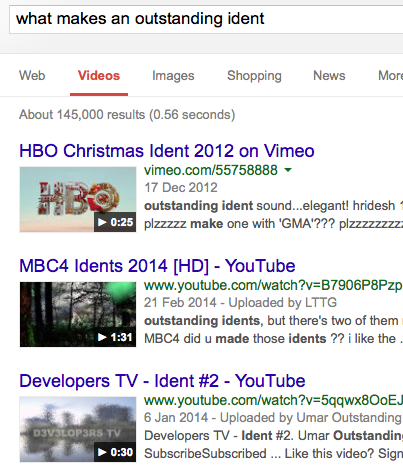Expand the dropdown arrow next to vimeo.com/55758888
The height and width of the screenshot is (470, 403).
tap(288, 170)
